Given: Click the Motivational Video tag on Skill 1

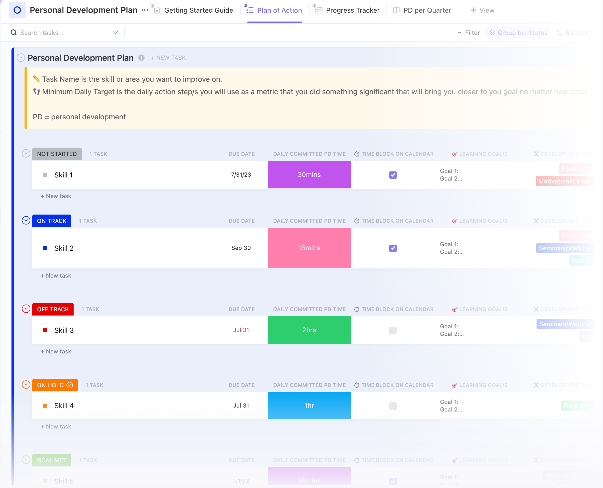Looking at the screenshot, I should tap(565, 181).
